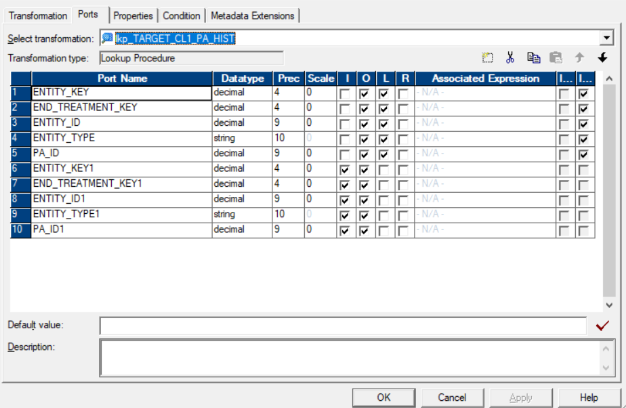Viewport: 626px width, 408px height.
Task: Toggle Output checkbox for ENTITY_ID1 row
Action: [364, 200]
